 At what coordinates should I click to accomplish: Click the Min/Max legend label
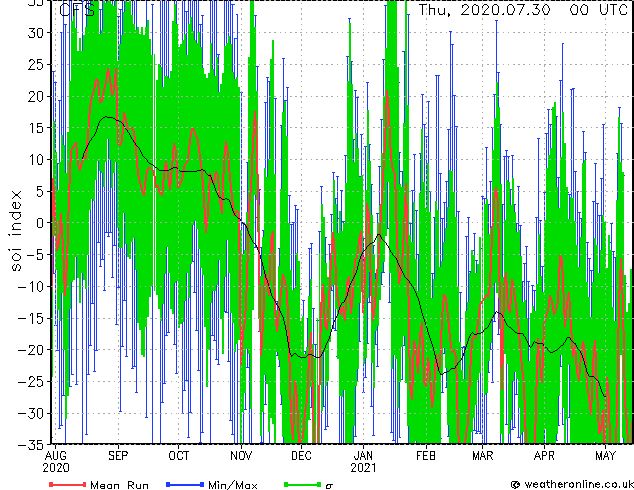pos(232,485)
